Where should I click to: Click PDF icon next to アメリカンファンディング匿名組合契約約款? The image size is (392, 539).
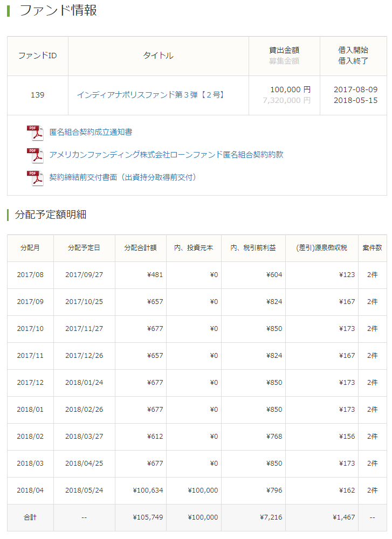[35, 155]
